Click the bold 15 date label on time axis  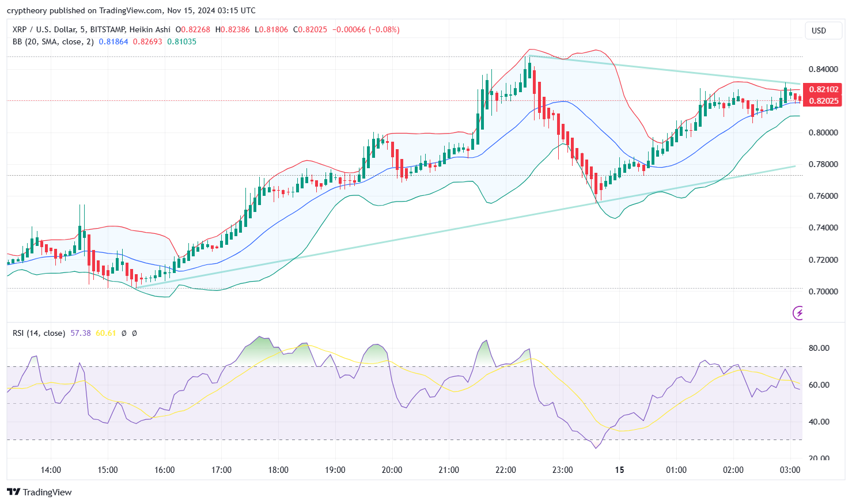pyautogui.click(x=619, y=470)
